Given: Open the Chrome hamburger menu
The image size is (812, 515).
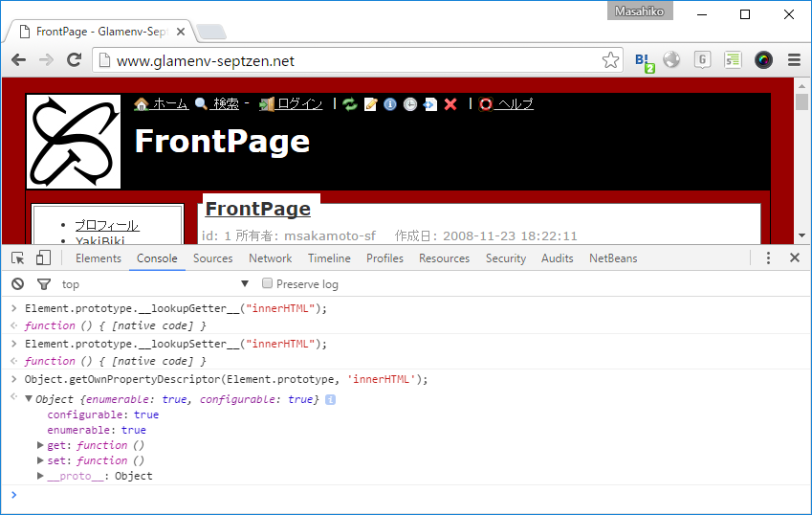Looking at the screenshot, I should [x=793, y=60].
